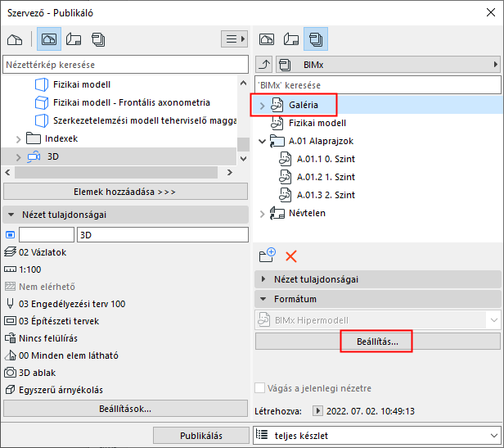Click the Létrehozva date arrow button
Image resolution: width=504 pixels, height=448 pixels.
point(317,410)
